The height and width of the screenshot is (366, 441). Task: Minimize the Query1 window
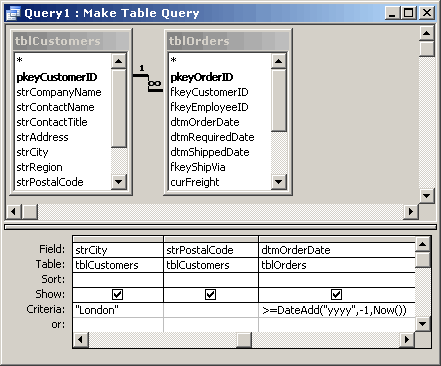(x=392, y=13)
